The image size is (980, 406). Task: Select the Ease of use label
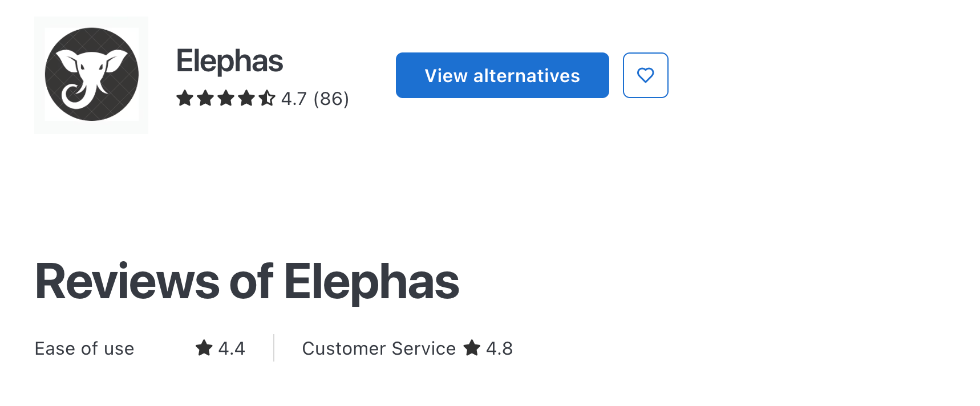[84, 348]
